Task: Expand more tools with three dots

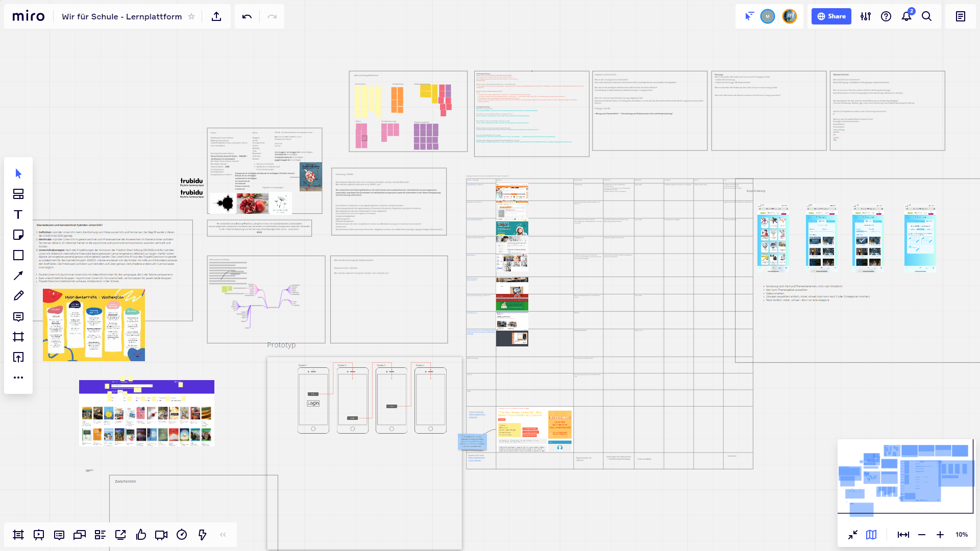Action: 18,378
